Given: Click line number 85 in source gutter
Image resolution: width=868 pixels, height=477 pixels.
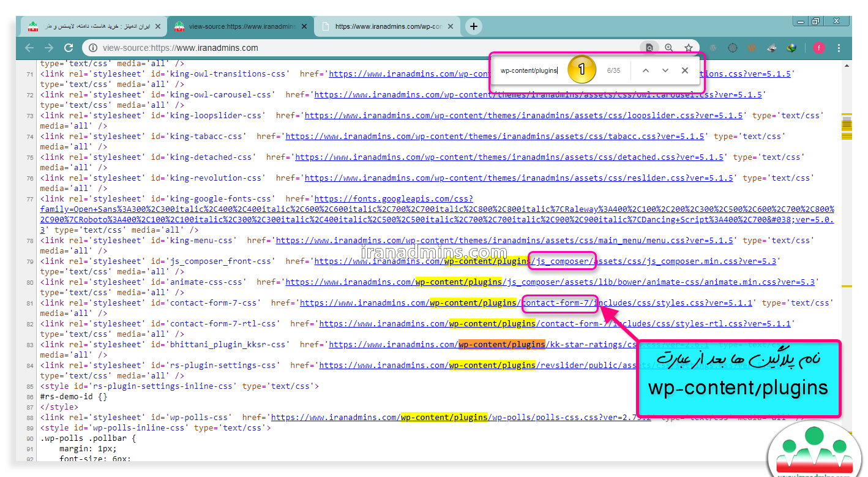Looking at the screenshot, I should [x=29, y=387].
